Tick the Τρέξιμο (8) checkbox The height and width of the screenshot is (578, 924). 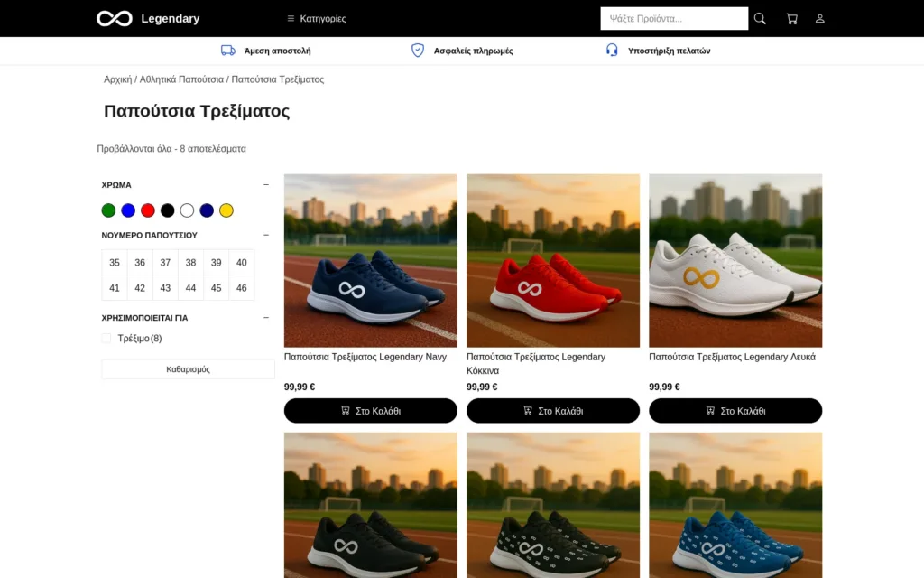[x=106, y=339]
